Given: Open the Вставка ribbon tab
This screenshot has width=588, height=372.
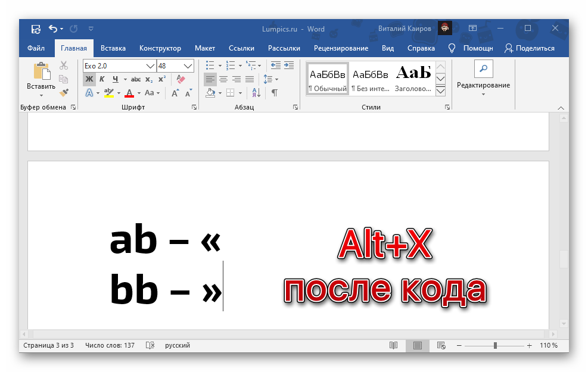Looking at the screenshot, I should (113, 48).
